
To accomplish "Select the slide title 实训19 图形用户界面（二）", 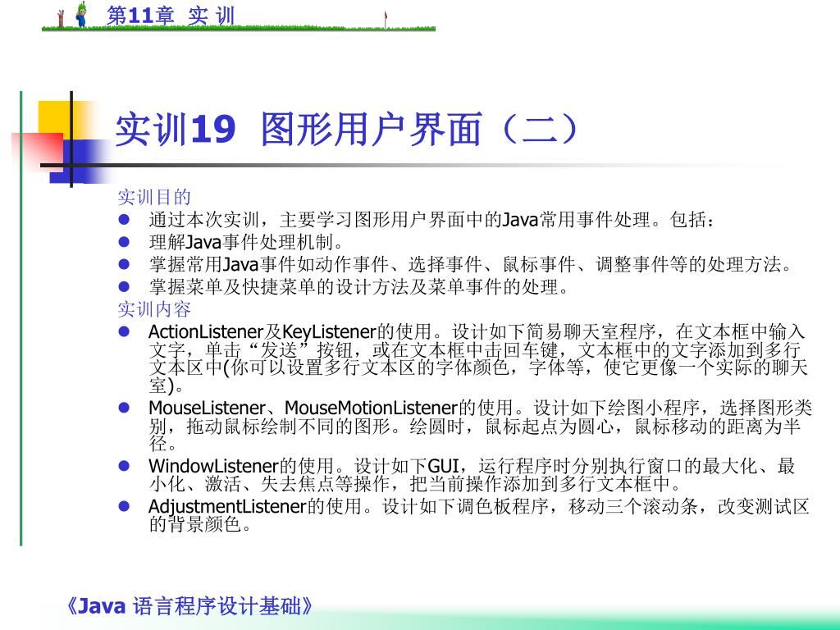I will (347, 130).
